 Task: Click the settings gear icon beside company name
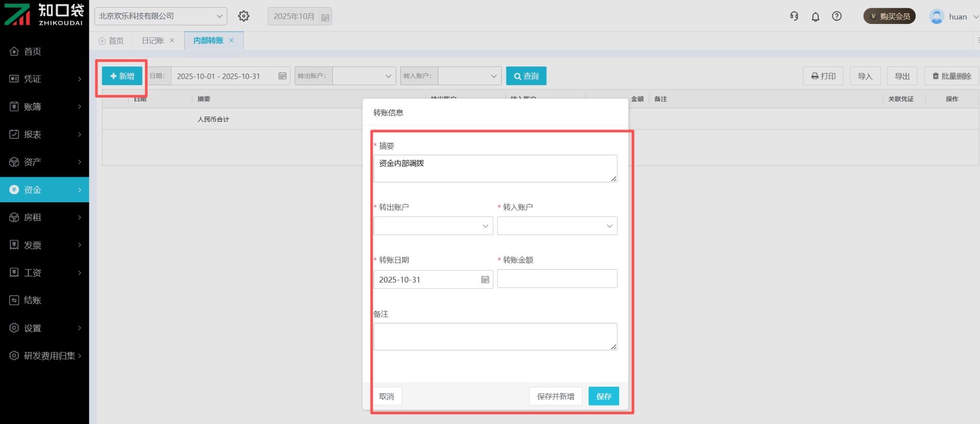[244, 16]
